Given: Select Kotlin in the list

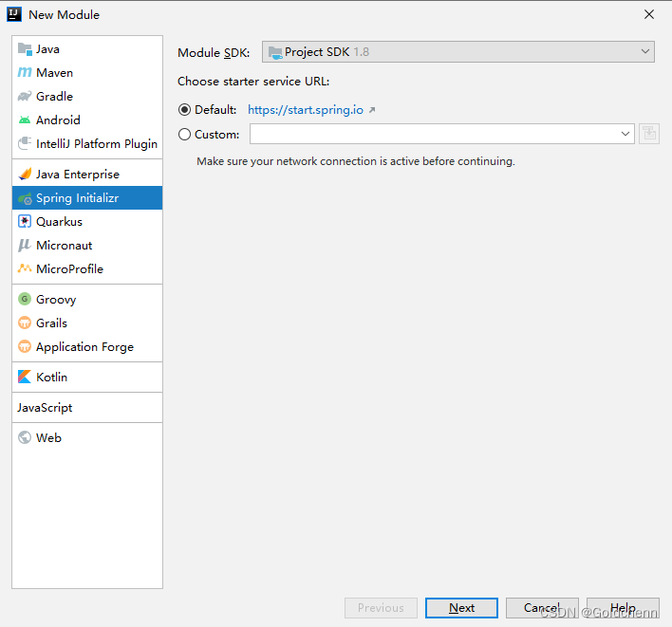Looking at the screenshot, I should tap(87, 377).
